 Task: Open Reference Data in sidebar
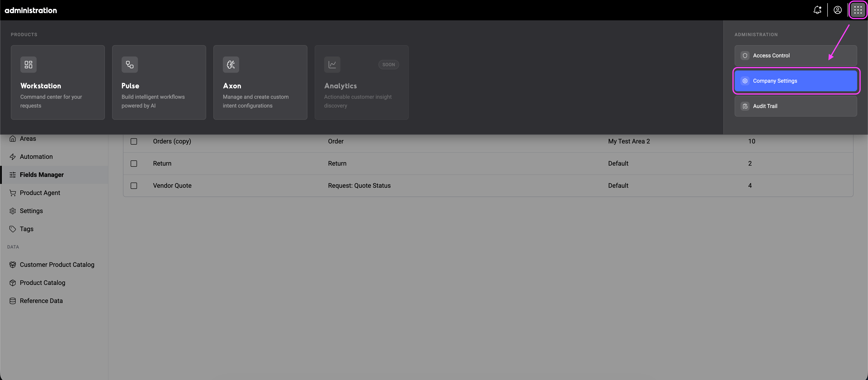coord(54,301)
